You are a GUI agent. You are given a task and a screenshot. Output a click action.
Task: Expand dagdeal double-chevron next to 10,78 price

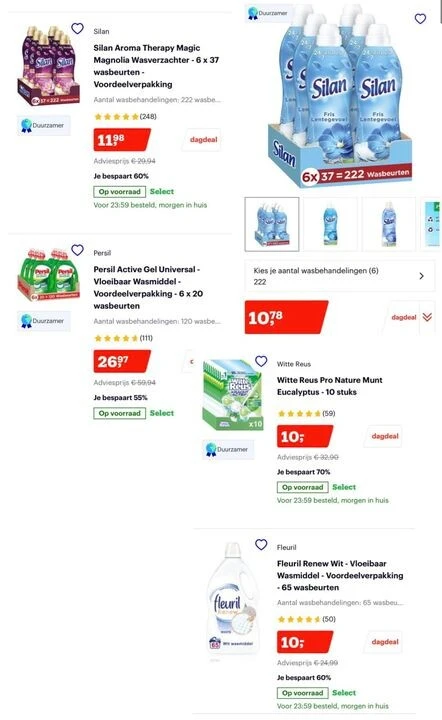click(x=427, y=317)
